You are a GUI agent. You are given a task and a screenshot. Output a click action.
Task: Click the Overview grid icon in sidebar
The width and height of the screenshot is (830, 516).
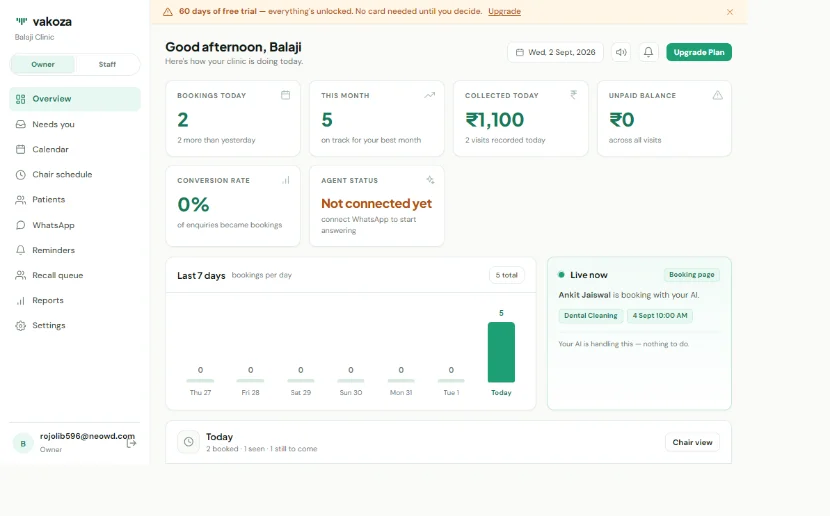(x=21, y=99)
